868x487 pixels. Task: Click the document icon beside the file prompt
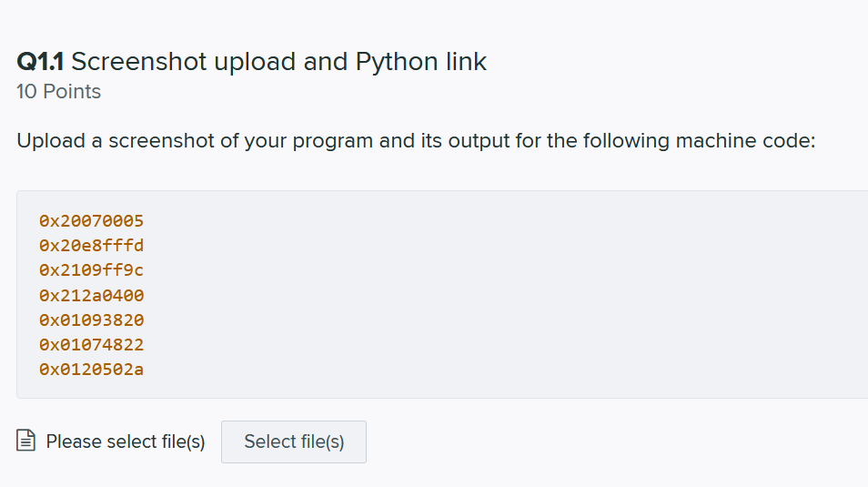[26, 441]
